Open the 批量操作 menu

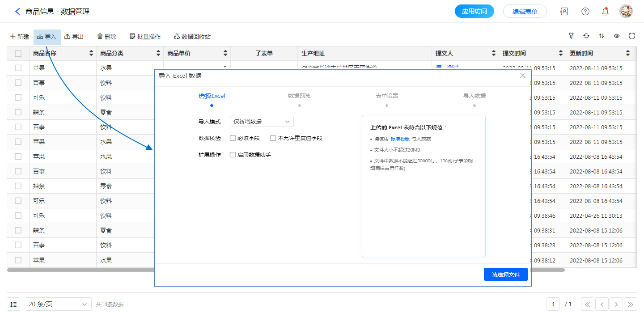click(x=145, y=37)
